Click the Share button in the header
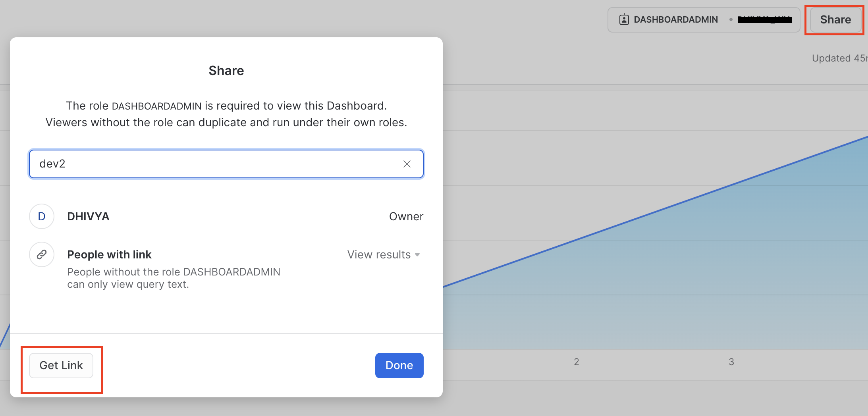 pos(835,19)
